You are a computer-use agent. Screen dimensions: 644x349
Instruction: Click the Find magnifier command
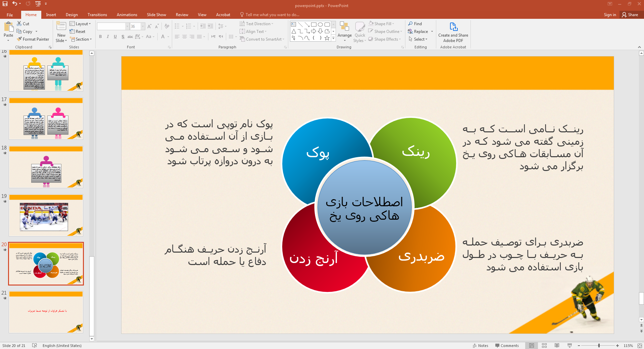pyautogui.click(x=415, y=24)
